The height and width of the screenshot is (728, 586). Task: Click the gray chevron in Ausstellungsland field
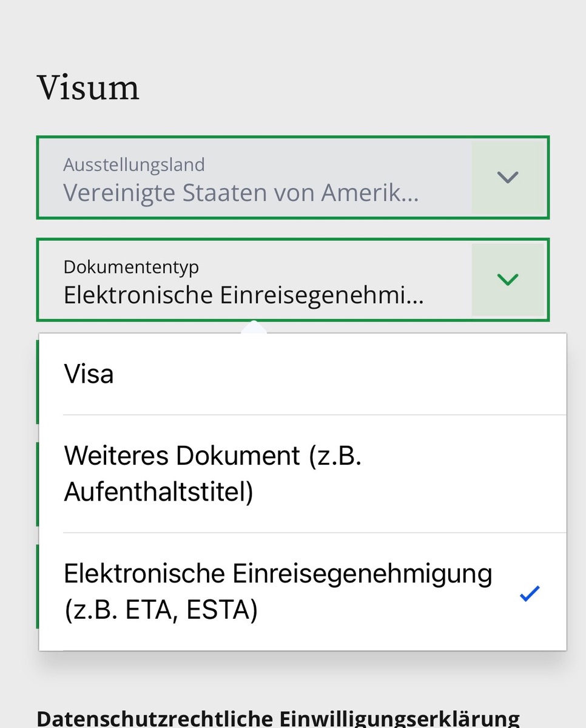(507, 177)
